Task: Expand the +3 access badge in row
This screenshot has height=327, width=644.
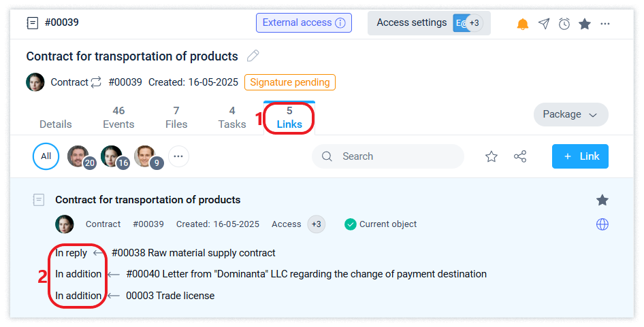Action: (316, 224)
